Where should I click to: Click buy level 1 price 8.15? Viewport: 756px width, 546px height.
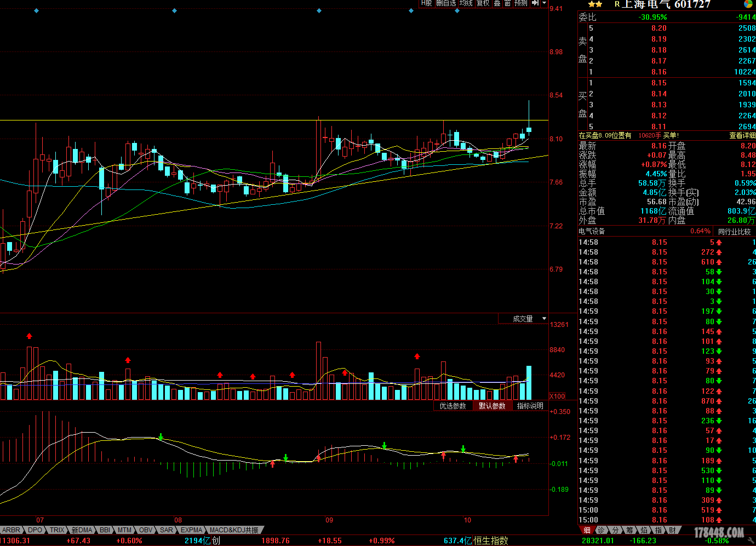659,83
